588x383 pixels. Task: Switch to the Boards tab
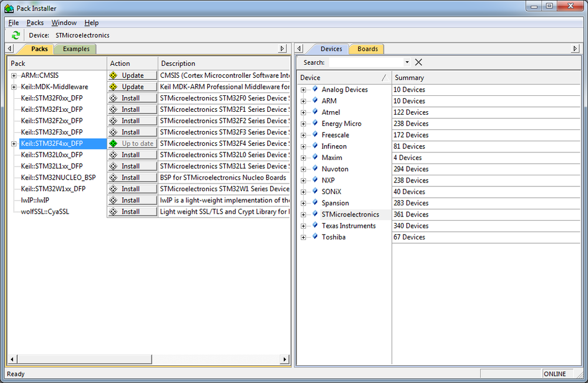[367, 49]
